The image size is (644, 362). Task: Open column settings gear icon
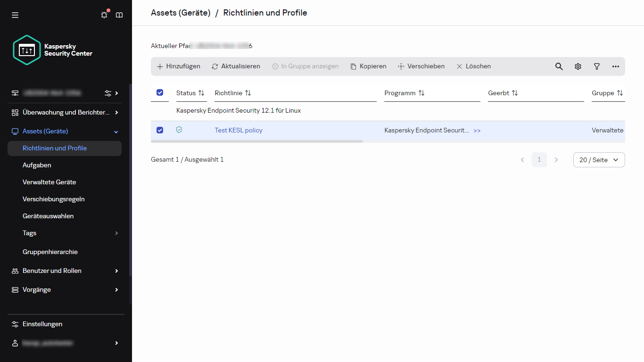pyautogui.click(x=578, y=66)
